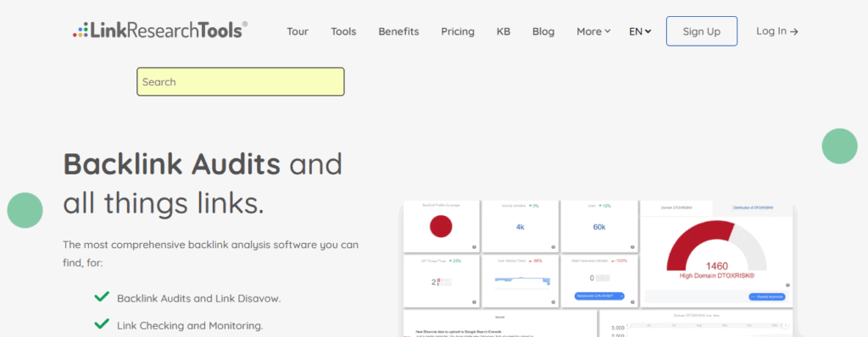Screen dimensions: 868x337
Task: Click the Log In link
Action: click(777, 31)
